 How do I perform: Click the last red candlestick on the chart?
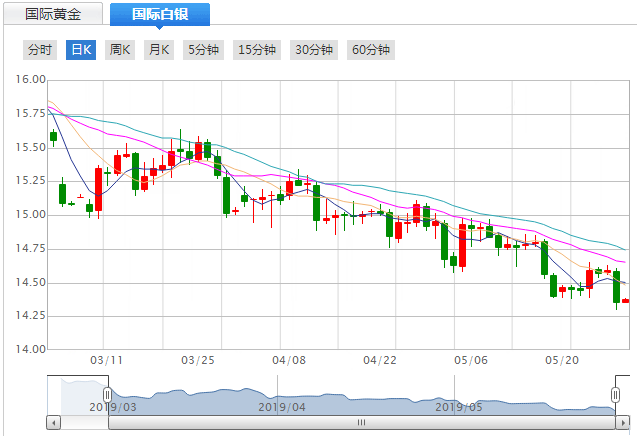point(626,300)
